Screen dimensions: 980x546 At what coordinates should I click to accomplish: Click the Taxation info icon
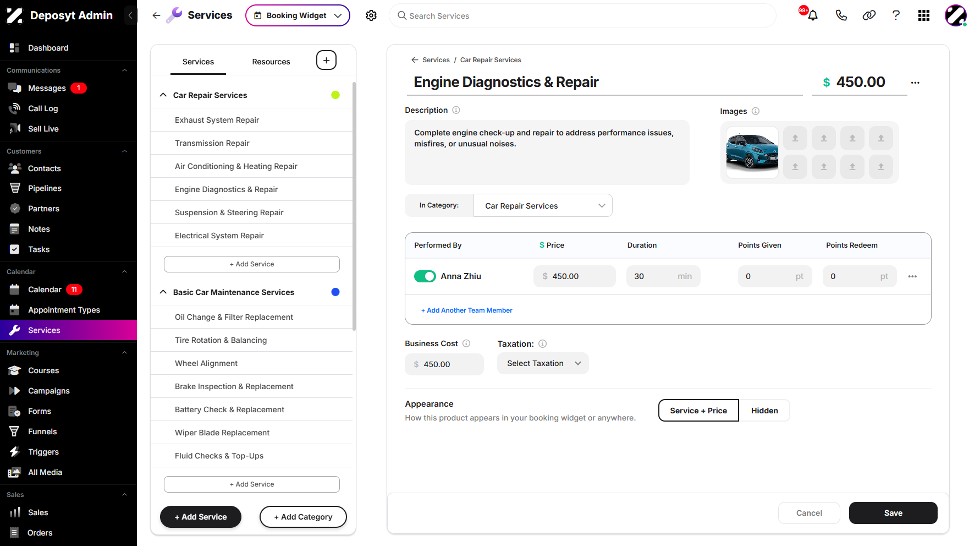[x=542, y=344]
